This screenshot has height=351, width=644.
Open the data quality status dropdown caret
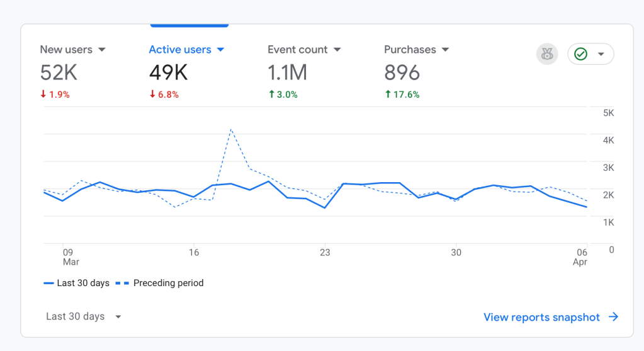point(601,54)
